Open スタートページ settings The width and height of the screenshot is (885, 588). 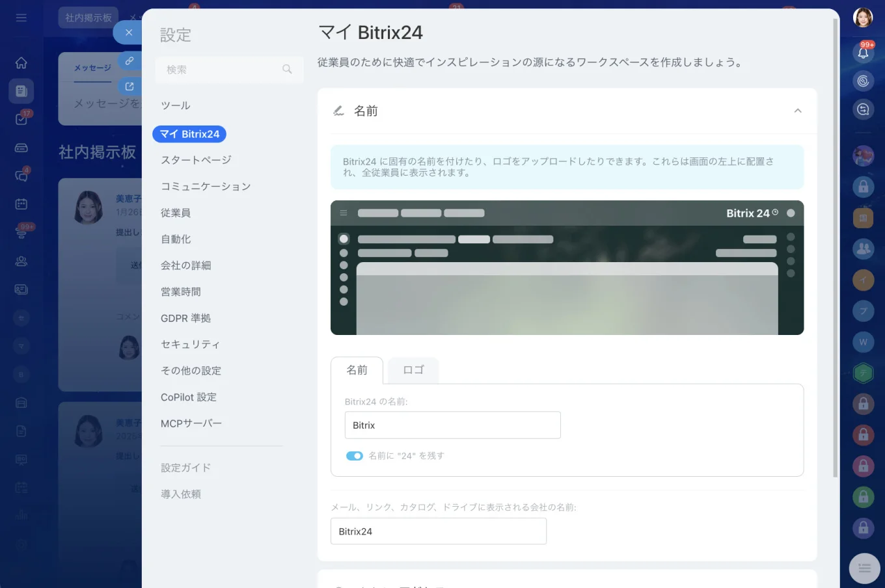coord(196,160)
